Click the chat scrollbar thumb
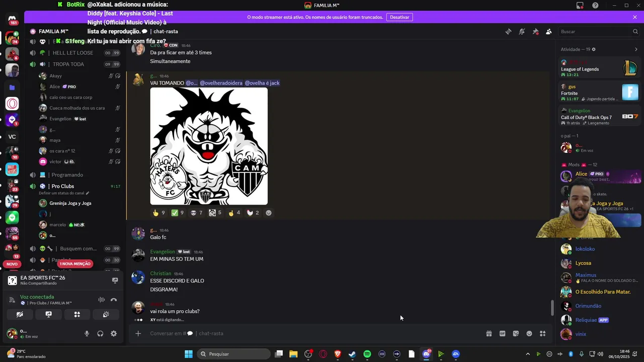Image resolution: width=644 pixels, height=362 pixels. click(553, 308)
